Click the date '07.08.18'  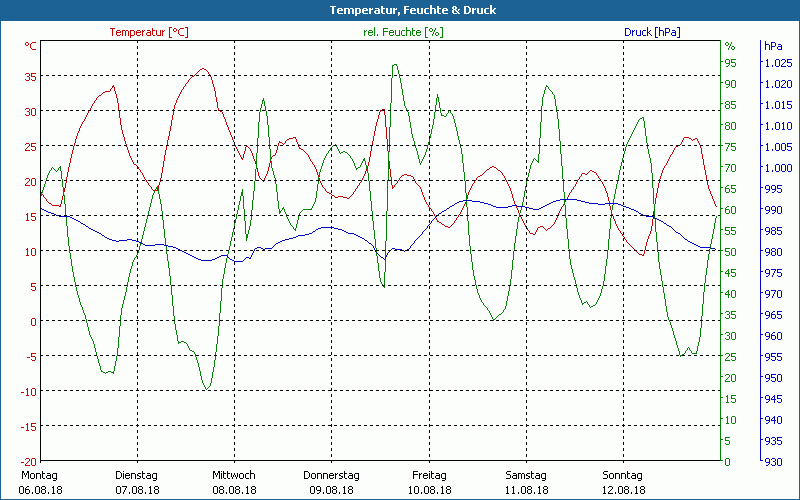coord(137,490)
